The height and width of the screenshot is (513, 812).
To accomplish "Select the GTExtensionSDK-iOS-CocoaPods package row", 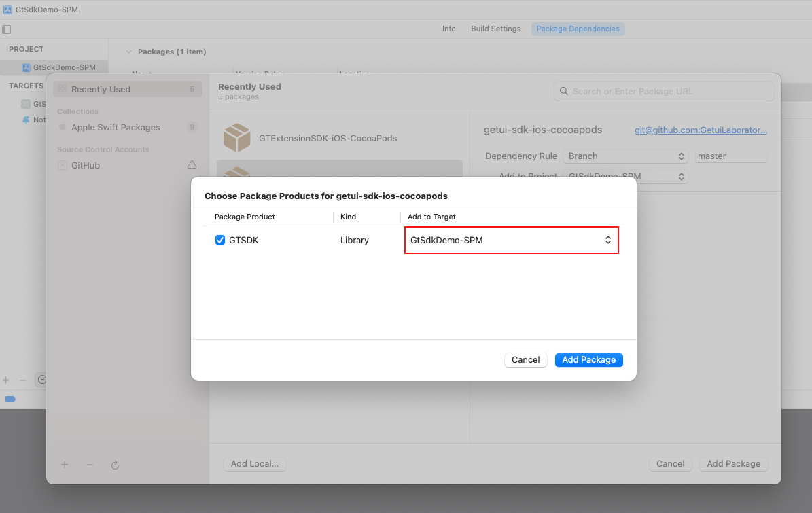I will (x=340, y=138).
